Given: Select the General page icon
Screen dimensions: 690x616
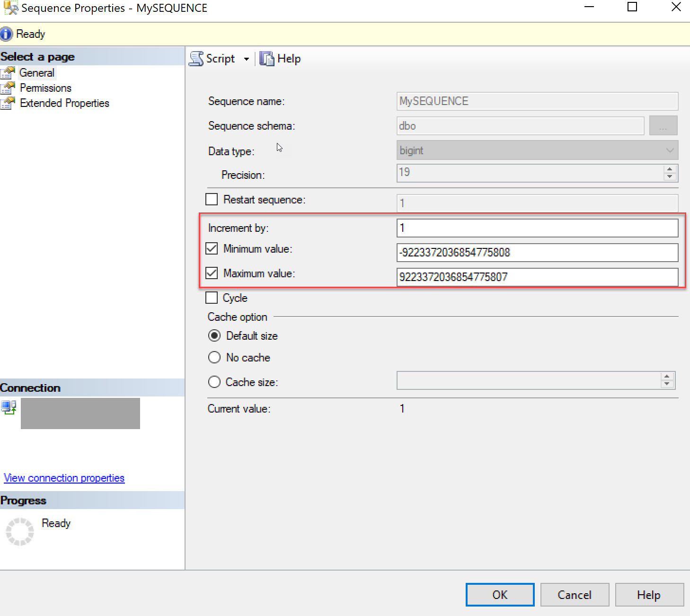Looking at the screenshot, I should click(x=8, y=73).
